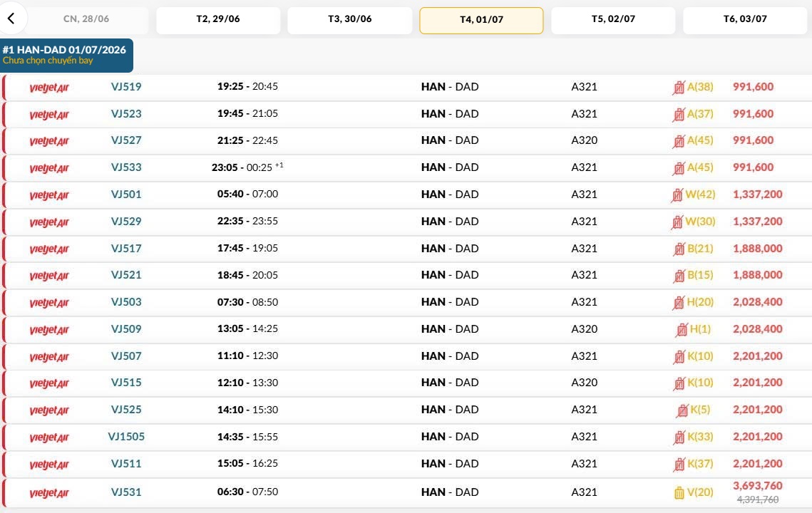Switch to date tab T3, 30/06
This screenshot has height=513, width=812.
(x=349, y=19)
